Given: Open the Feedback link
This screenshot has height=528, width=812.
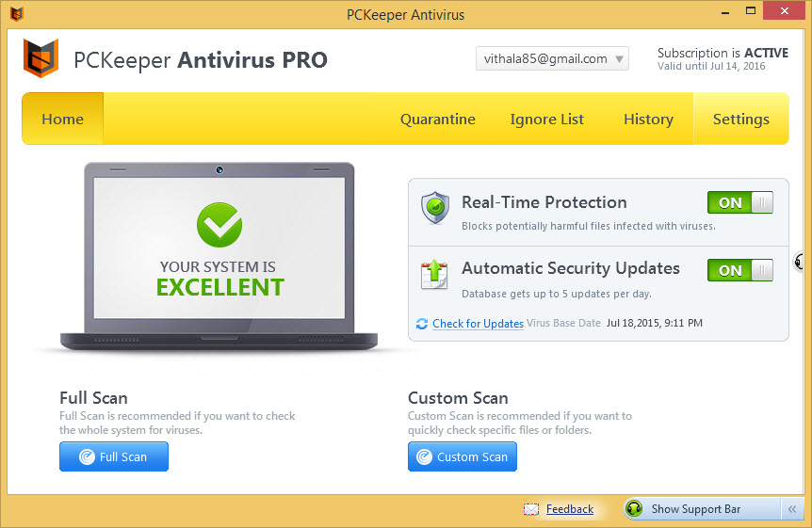Looking at the screenshot, I should point(570,509).
